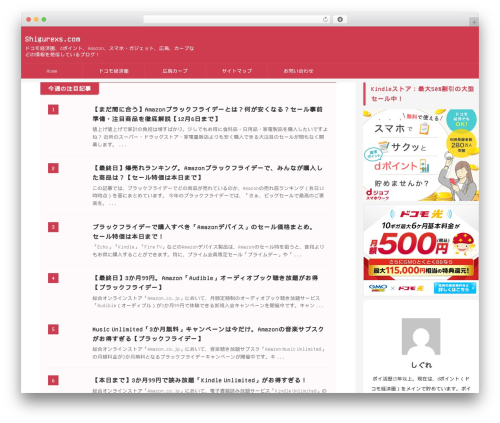Screen dimensions: 500x423
Task: Open article 2 about 爆売れランキング
Action: click(x=207, y=173)
